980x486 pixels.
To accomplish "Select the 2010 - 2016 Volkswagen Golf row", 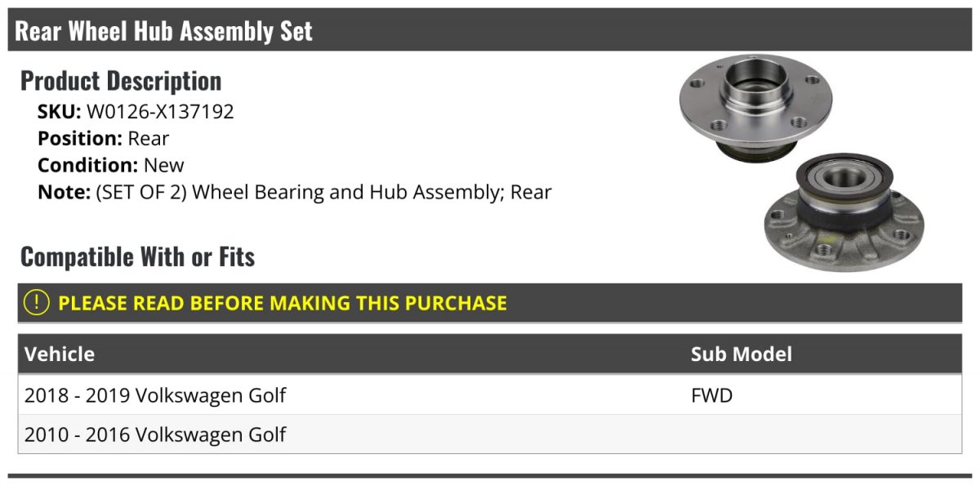I will (155, 435).
